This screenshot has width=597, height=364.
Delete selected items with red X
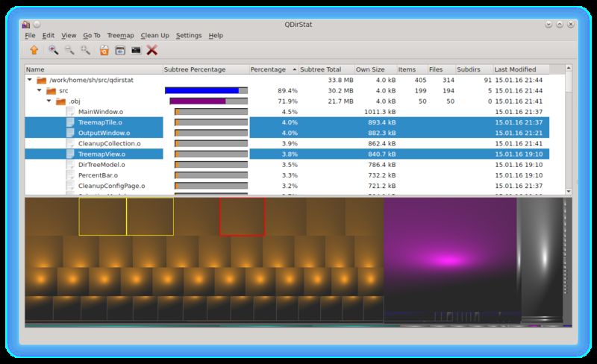(152, 50)
